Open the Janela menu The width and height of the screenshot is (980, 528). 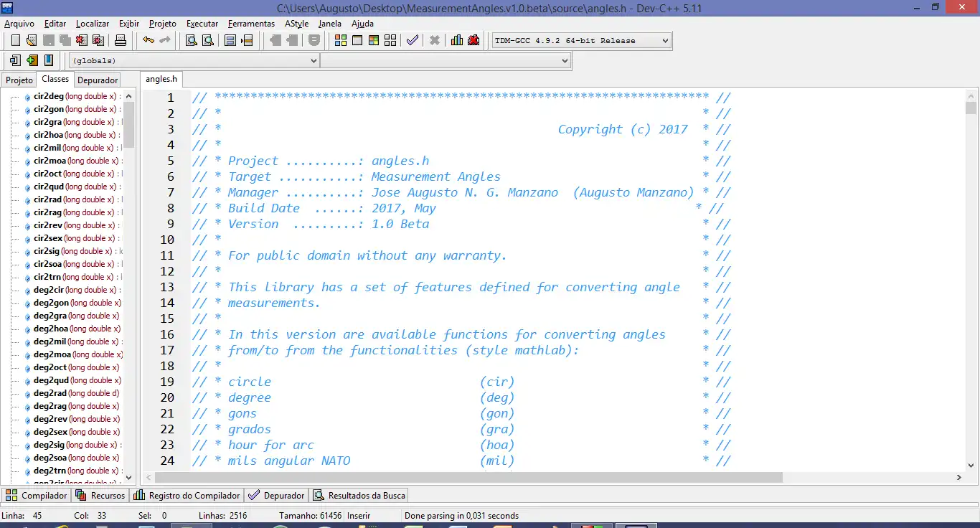pyautogui.click(x=330, y=24)
